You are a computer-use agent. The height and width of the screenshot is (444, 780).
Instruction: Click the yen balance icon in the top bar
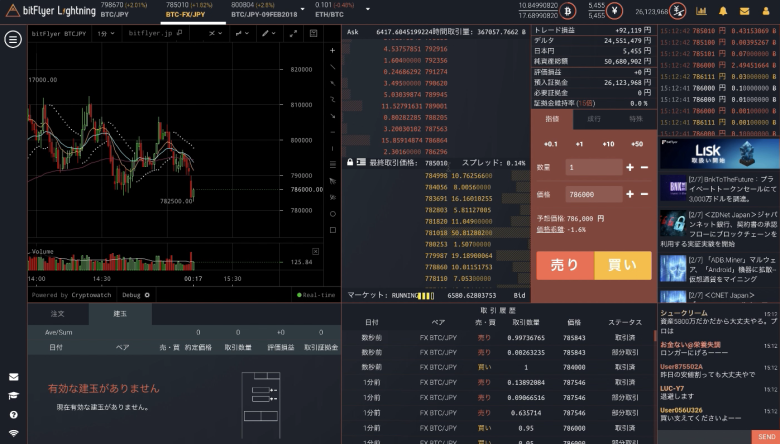(615, 10)
